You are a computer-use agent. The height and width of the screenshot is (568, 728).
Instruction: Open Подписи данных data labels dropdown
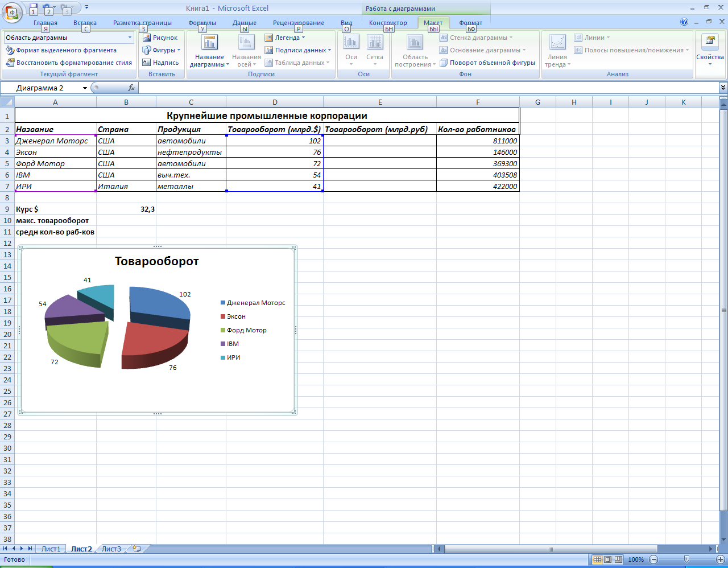tap(298, 50)
